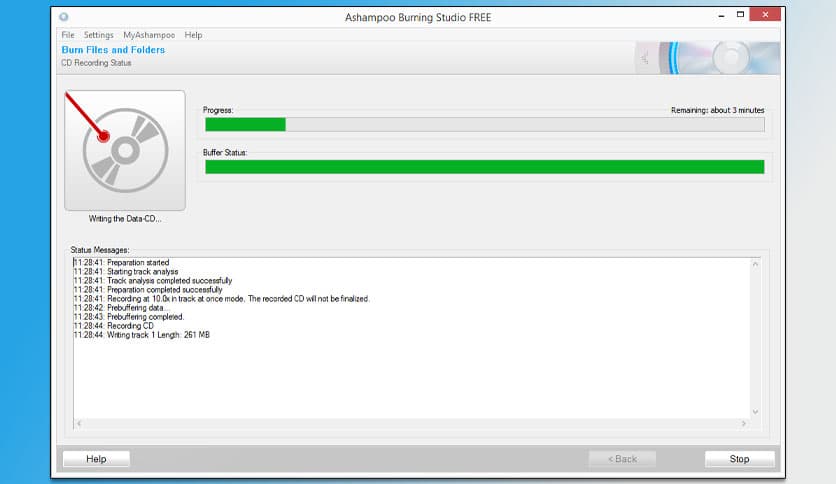Click the Help button at bottom left
This screenshot has width=836, height=484.
97,459
